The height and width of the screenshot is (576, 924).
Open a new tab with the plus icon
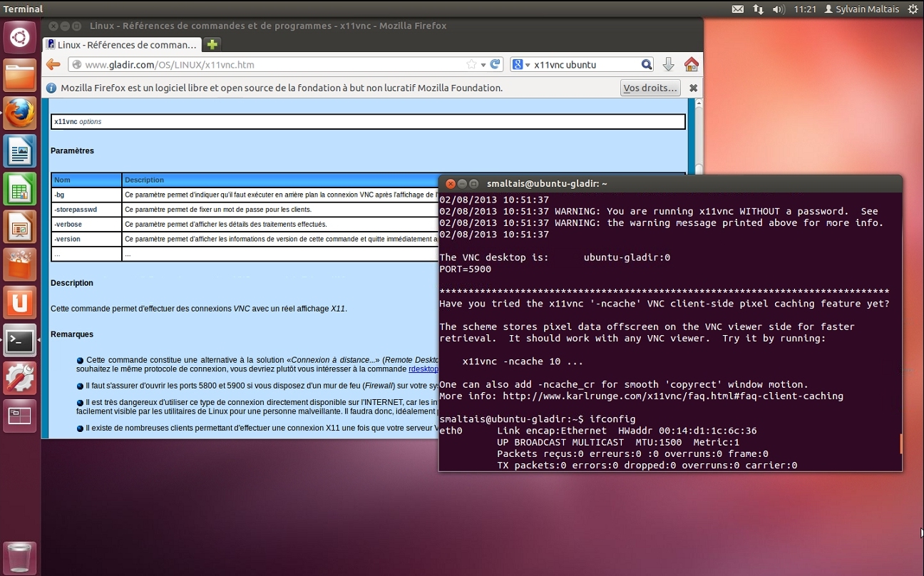pyautogui.click(x=212, y=44)
